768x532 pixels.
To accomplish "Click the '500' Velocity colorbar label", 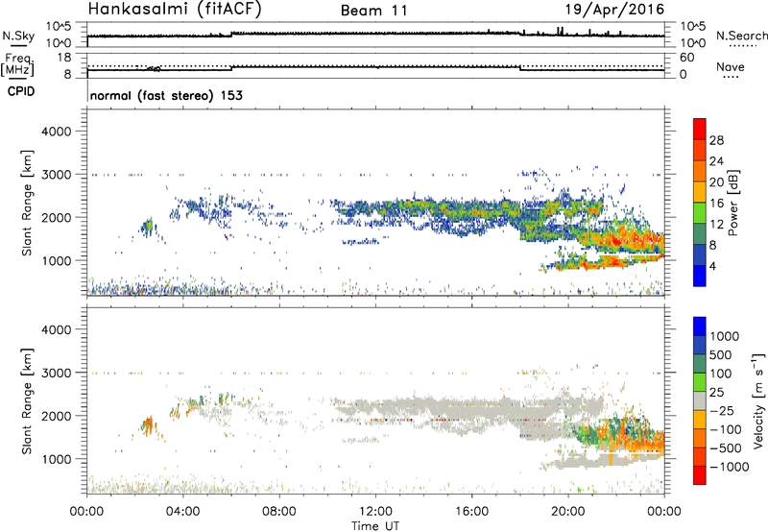I will (x=720, y=355).
